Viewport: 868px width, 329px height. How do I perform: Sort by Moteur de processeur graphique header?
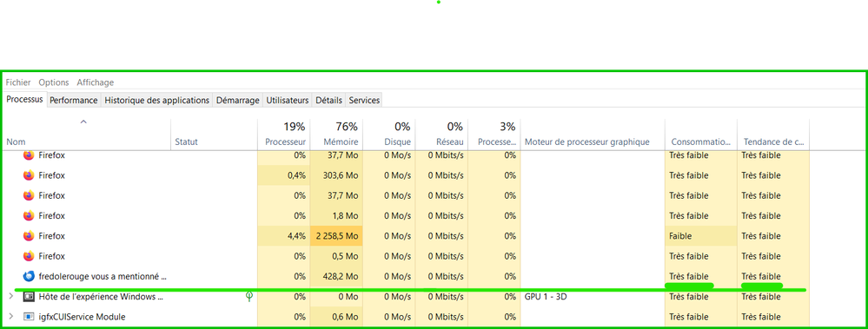click(x=593, y=135)
